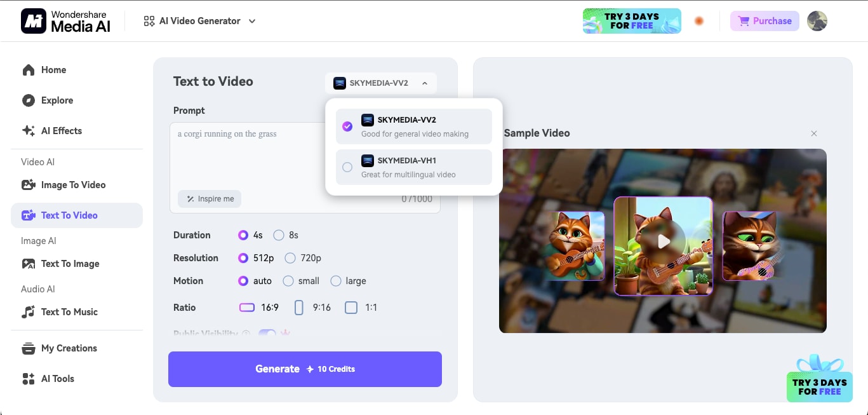This screenshot has width=868, height=415.
Task: Select Explore from the sidebar
Action: 57,100
